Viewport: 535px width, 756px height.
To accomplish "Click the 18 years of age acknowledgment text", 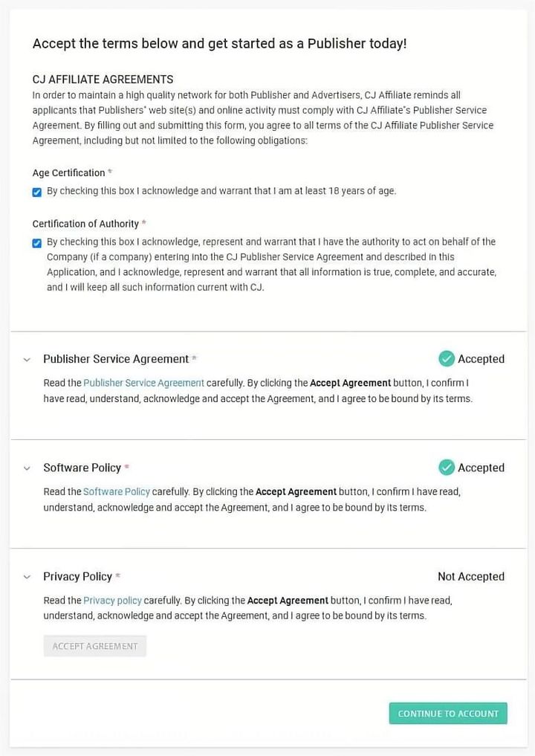I will tap(221, 191).
